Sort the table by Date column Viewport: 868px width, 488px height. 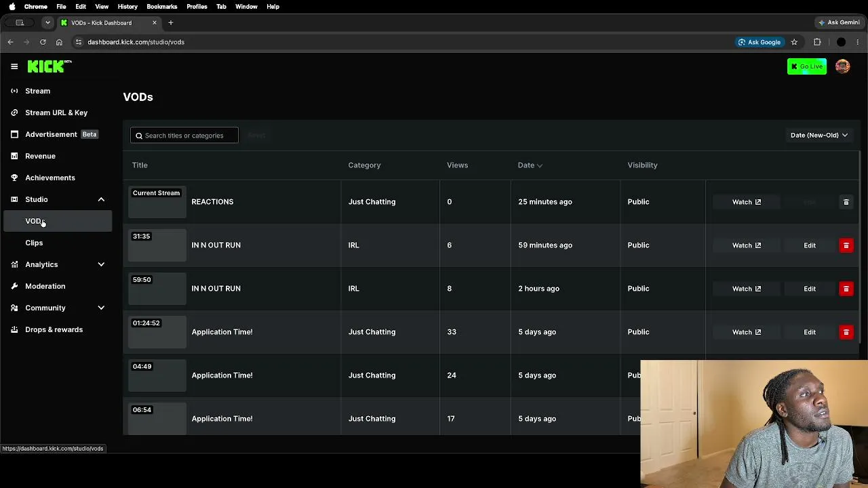(530, 165)
